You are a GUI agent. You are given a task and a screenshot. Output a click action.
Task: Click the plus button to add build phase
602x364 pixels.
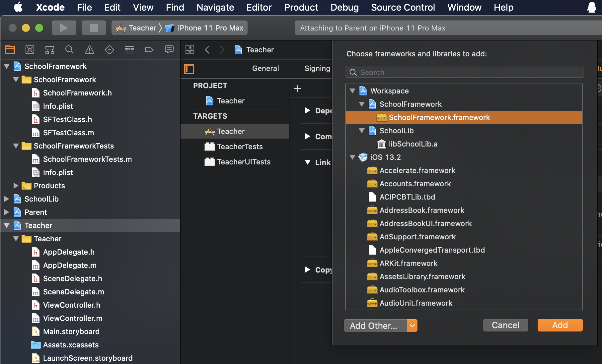[298, 89]
